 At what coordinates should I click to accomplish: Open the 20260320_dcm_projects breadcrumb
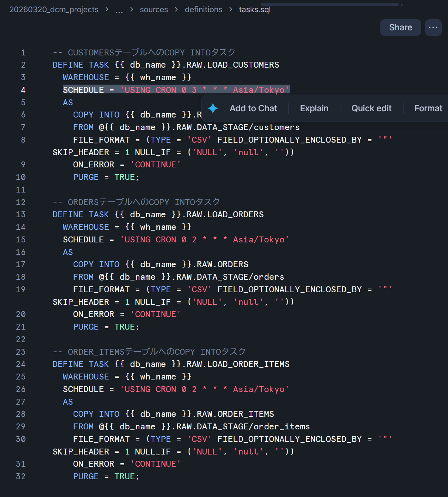(x=54, y=10)
